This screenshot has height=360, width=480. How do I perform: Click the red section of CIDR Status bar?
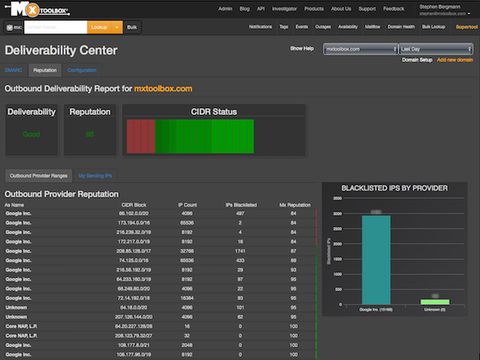(141, 136)
